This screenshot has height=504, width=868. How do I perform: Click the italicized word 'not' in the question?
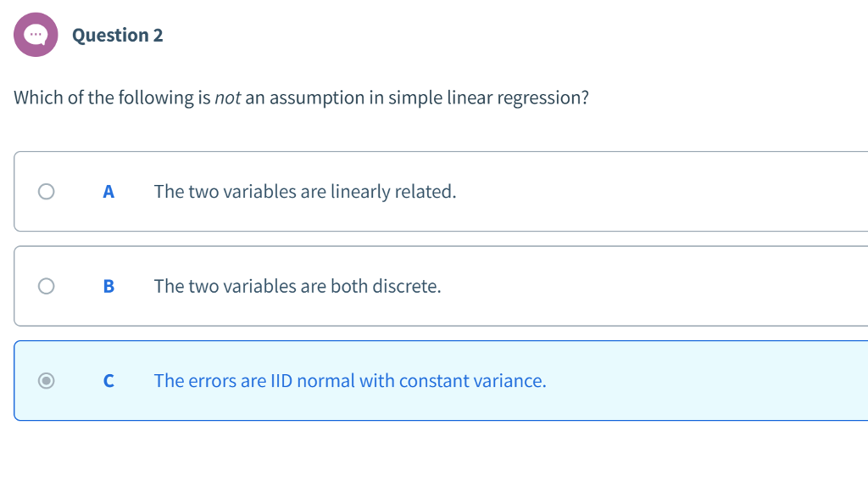[226, 98]
